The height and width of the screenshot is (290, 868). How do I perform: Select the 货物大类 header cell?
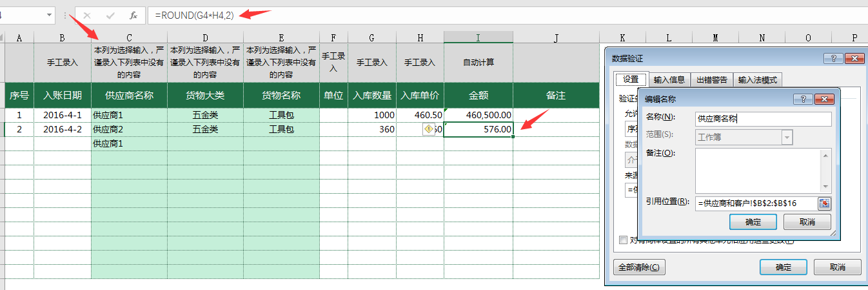click(205, 96)
